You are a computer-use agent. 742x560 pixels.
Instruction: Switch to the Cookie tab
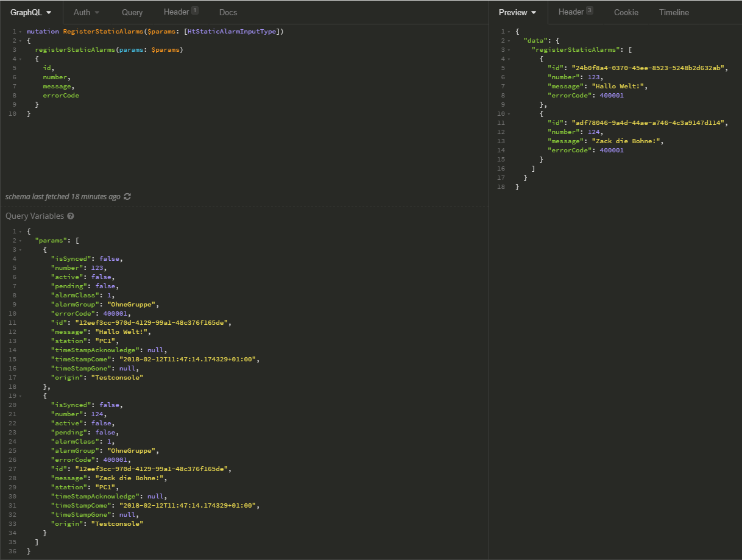pyautogui.click(x=626, y=12)
